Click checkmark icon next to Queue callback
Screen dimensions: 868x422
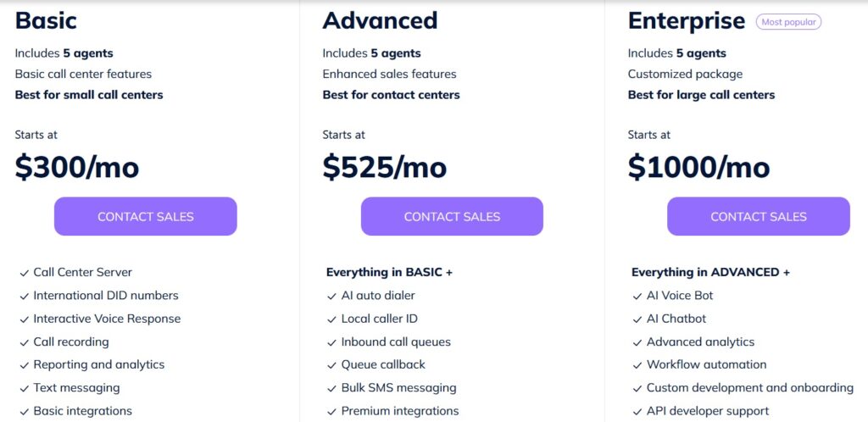[x=331, y=365]
